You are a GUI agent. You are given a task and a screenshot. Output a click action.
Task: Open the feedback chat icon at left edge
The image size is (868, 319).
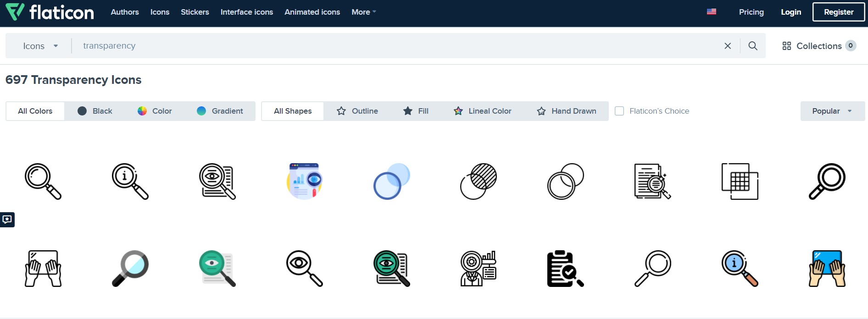point(7,220)
